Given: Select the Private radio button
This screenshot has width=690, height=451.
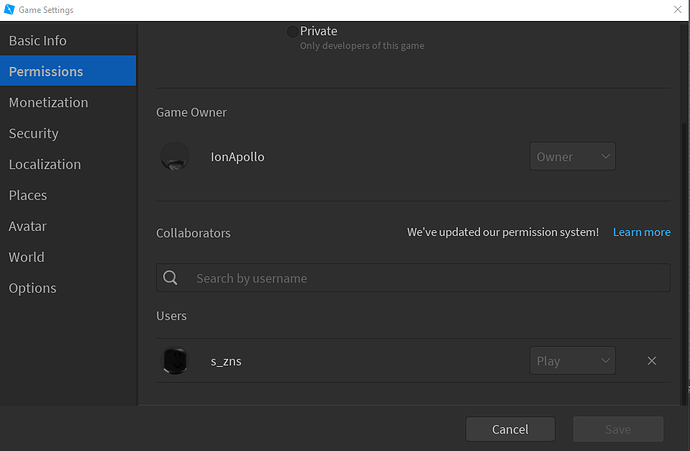Looking at the screenshot, I should pyautogui.click(x=292, y=32).
